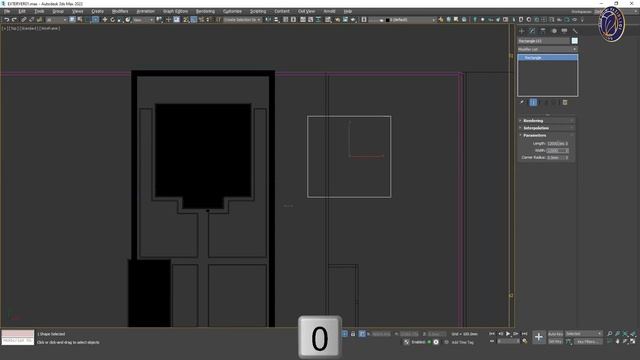
Task: Activate the Select and Move tool
Action: [x=104, y=20]
